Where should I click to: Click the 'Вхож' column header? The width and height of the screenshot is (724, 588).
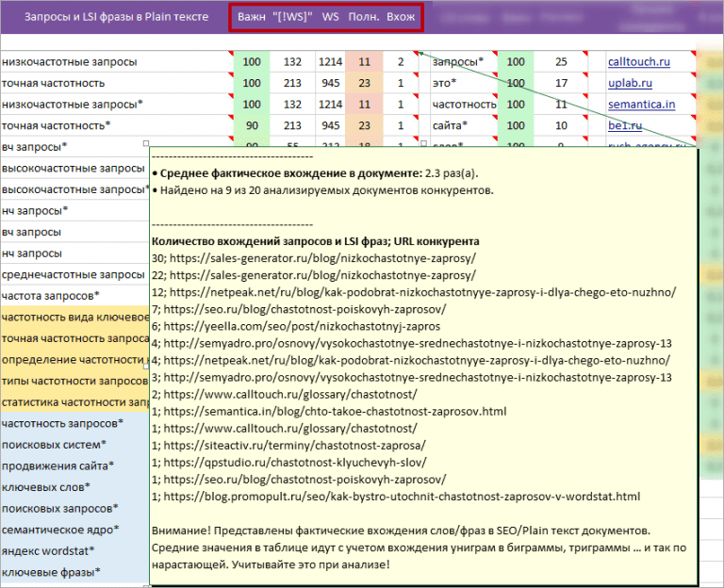[x=401, y=17]
